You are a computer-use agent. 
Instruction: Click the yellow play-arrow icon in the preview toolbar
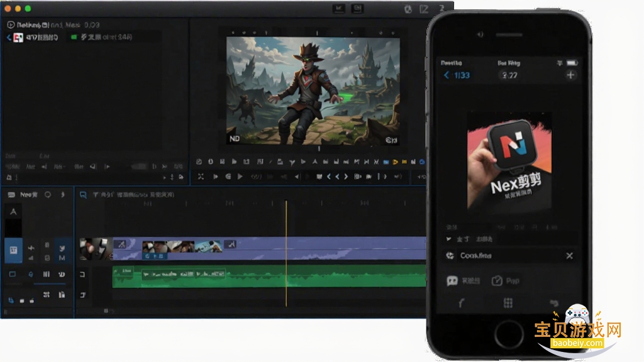395,162
